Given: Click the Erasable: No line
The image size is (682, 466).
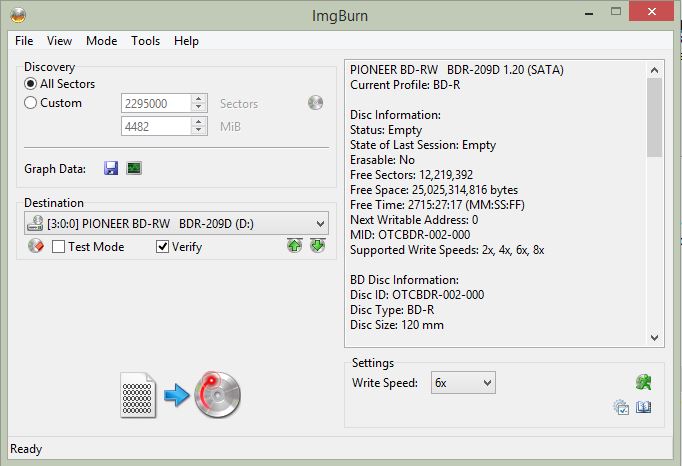Looking at the screenshot, I should coord(382,160).
